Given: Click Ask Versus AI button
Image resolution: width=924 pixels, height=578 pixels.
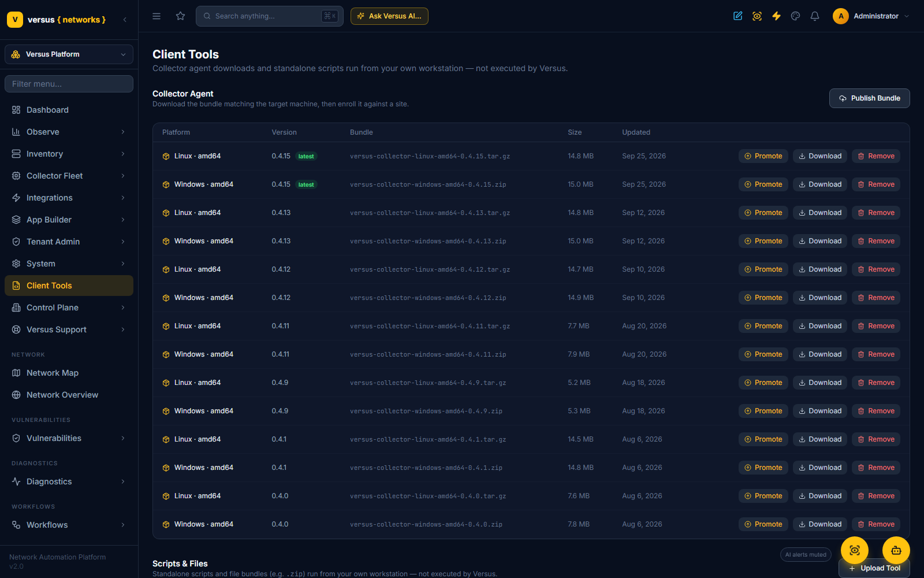Looking at the screenshot, I should click(x=389, y=16).
